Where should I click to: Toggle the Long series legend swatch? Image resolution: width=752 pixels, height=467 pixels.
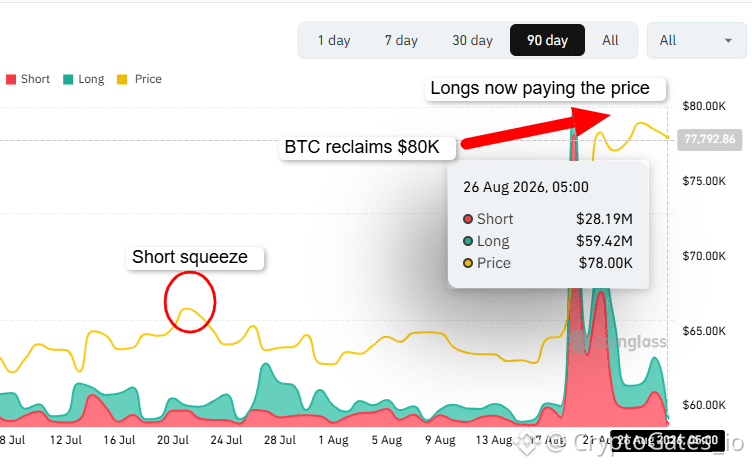68,80
